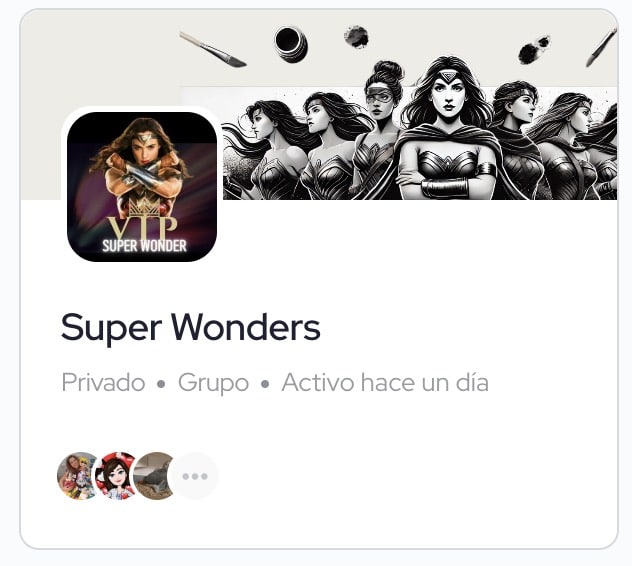
Task: Open the Super Wonder VIP group icon
Action: [142, 187]
